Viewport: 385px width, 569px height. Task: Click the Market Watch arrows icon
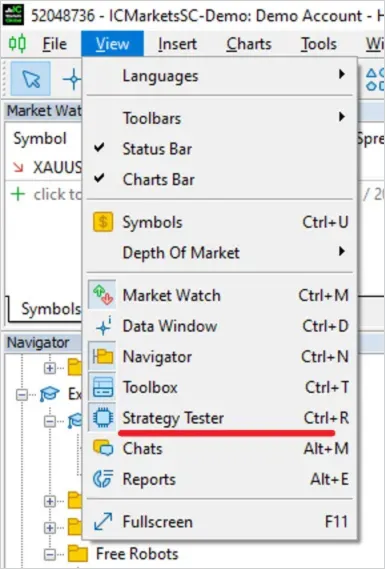point(103,295)
